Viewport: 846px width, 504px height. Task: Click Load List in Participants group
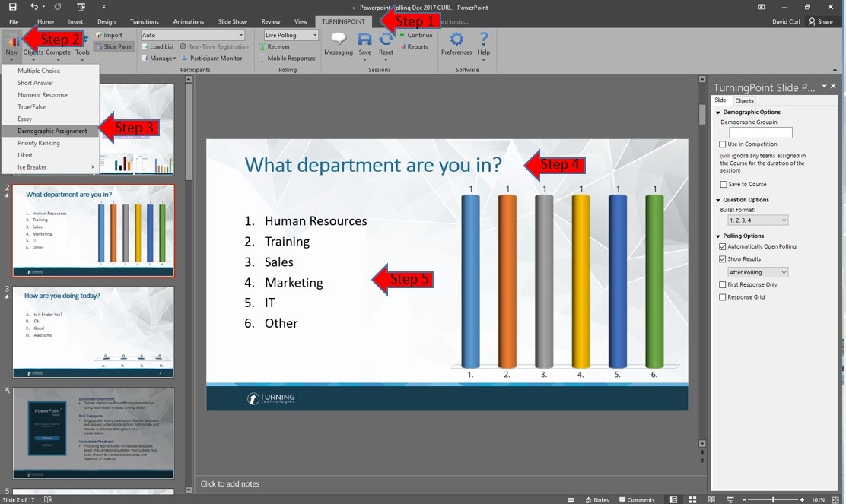point(157,47)
